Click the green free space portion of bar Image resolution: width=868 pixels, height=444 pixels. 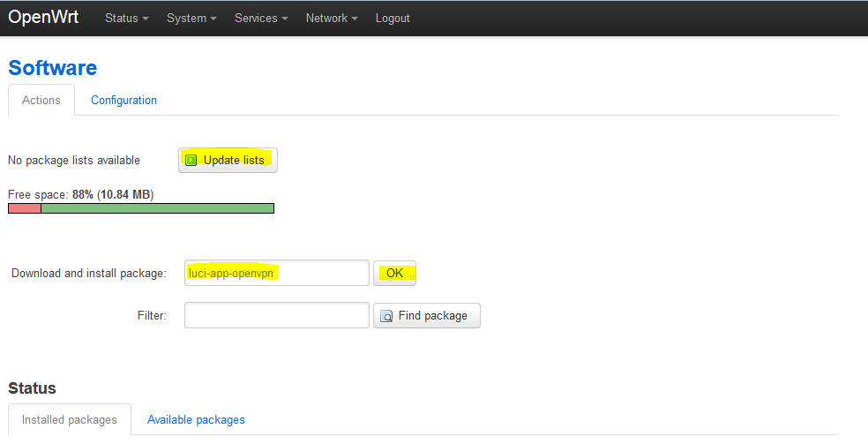(157, 208)
